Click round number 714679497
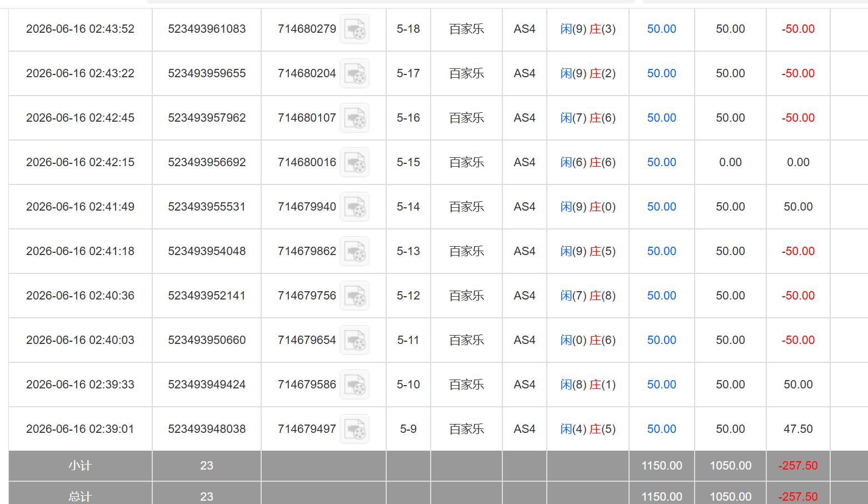The width and height of the screenshot is (868, 504). 307,429
